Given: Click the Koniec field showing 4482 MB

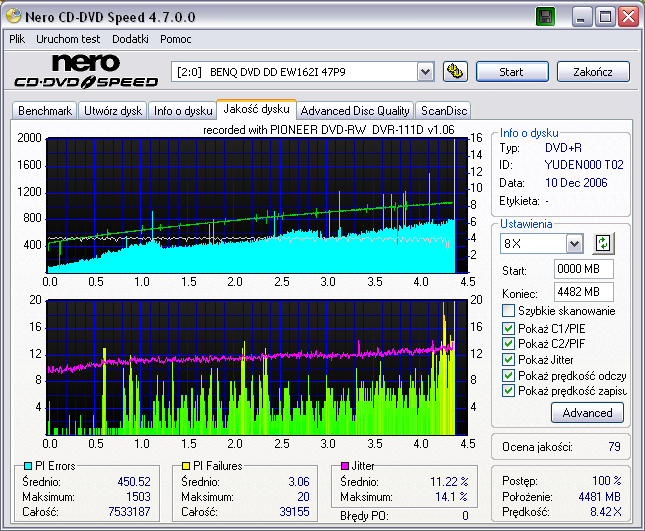Looking at the screenshot, I should [584, 292].
